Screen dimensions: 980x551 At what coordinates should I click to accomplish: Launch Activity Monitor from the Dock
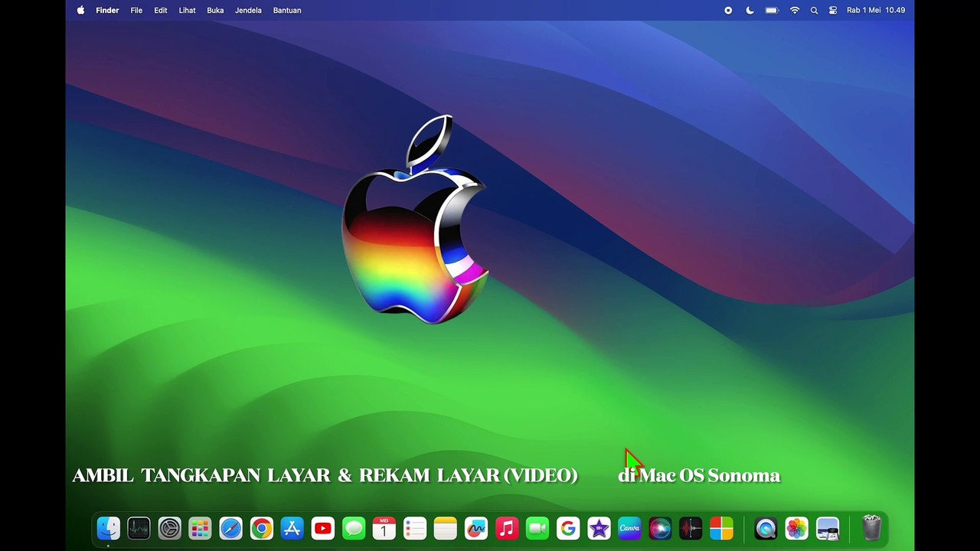(x=139, y=528)
